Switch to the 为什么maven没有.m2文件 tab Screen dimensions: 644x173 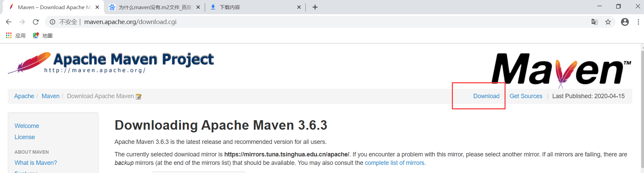(155, 7)
